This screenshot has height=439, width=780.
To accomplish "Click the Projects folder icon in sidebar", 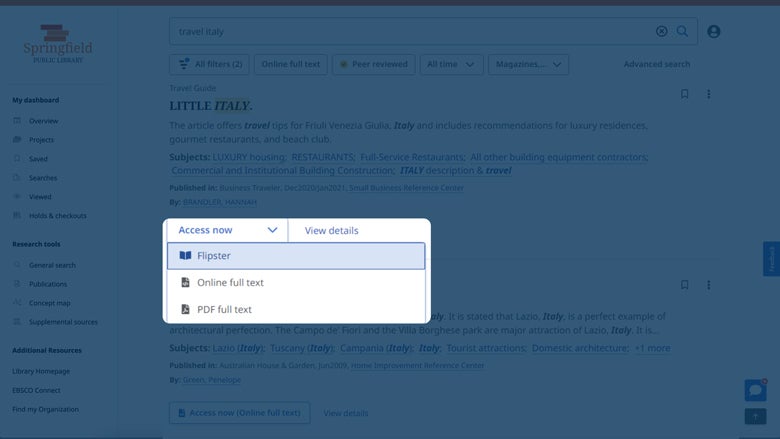I will click(x=17, y=140).
